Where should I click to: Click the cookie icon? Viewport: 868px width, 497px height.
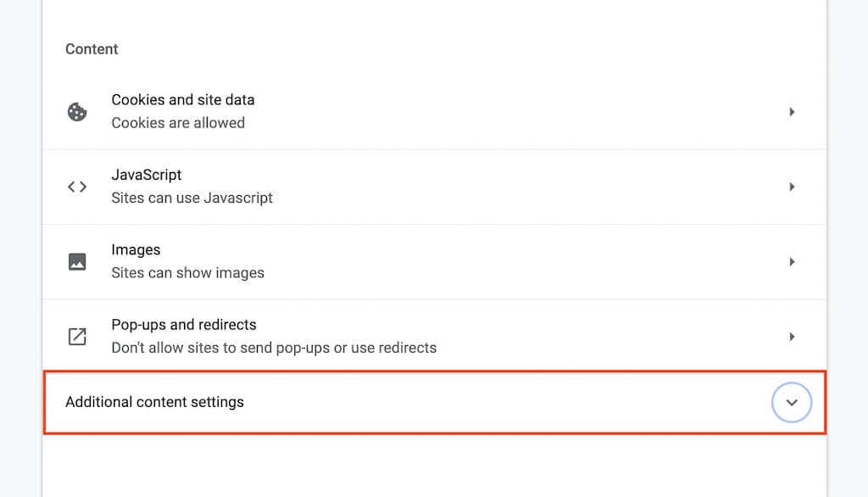[x=77, y=112]
